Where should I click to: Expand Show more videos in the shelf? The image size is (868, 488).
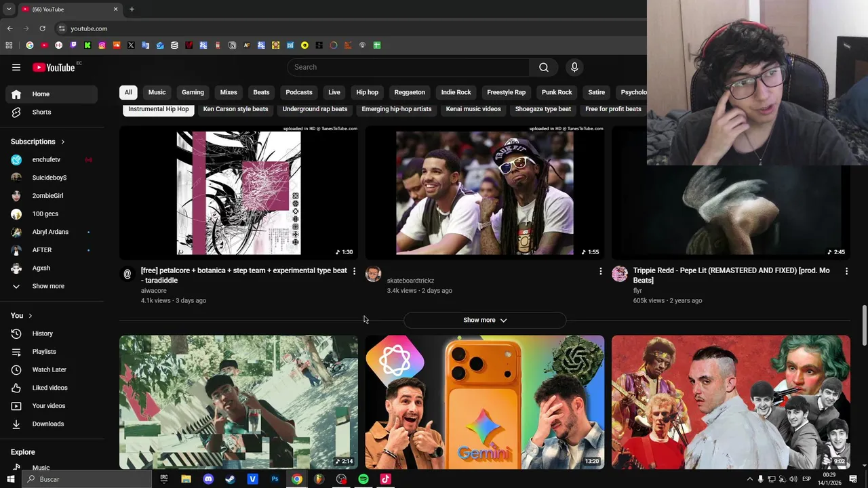click(485, 320)
